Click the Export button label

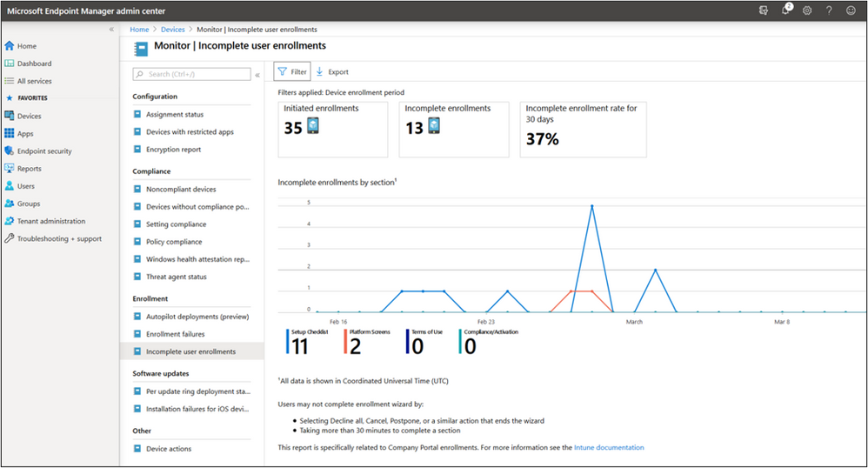click(338, 72)
